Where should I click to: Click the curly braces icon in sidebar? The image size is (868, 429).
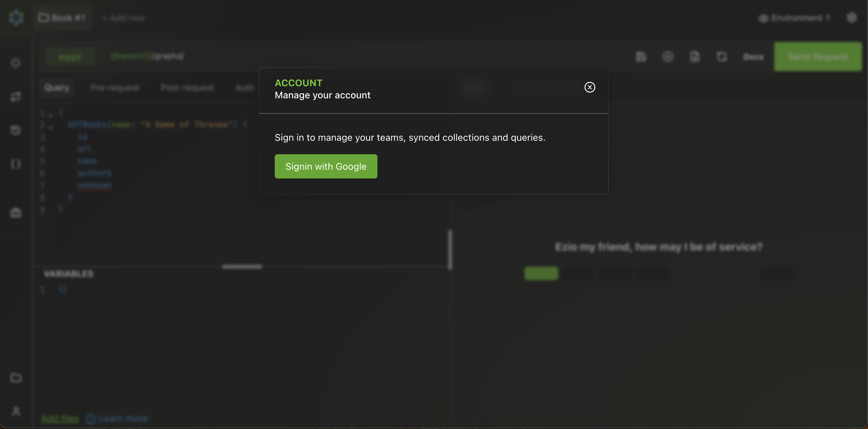[16, 164]
